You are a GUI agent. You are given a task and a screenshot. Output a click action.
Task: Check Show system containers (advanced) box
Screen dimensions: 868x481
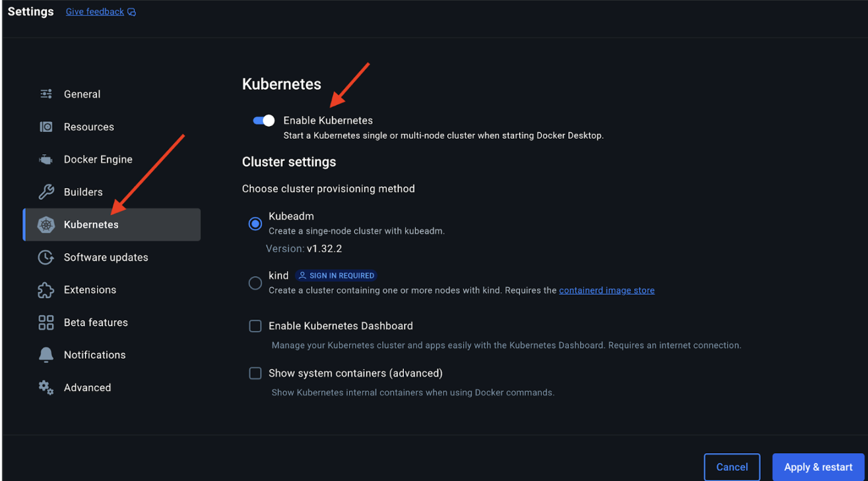click(x=256, y=374)
